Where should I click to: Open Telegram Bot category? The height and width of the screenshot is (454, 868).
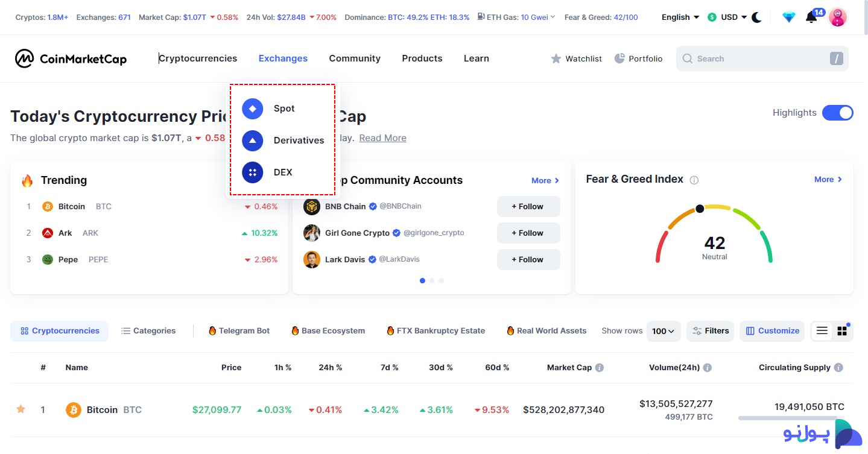239,331
